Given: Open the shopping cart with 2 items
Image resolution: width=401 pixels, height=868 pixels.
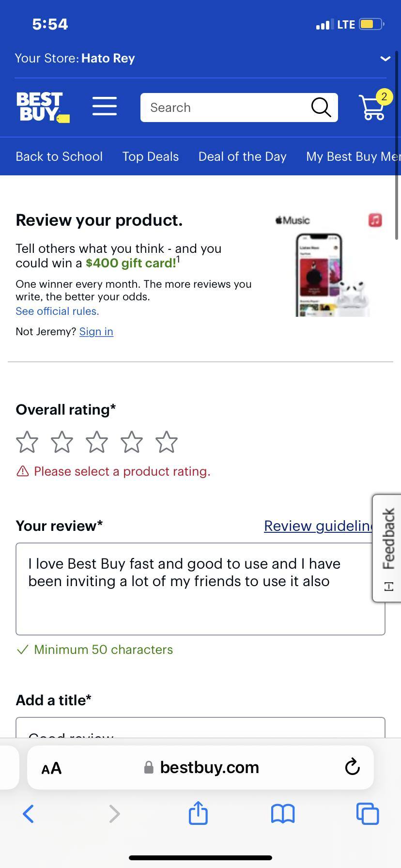Looking at the screenshot, I should (372, 107).
